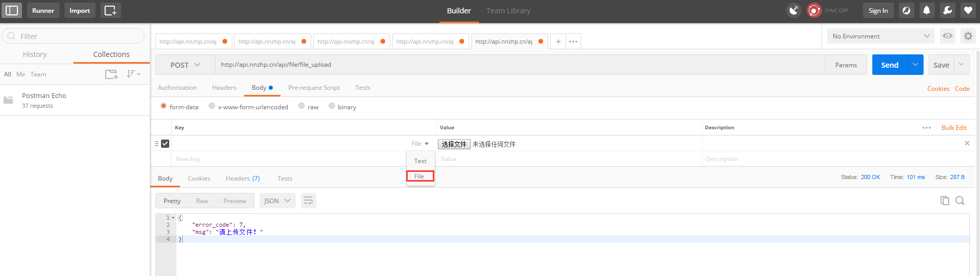Viewport: 980px width, 276px height.
Task: Choose File from the type menu
Action: click(421, 176)
